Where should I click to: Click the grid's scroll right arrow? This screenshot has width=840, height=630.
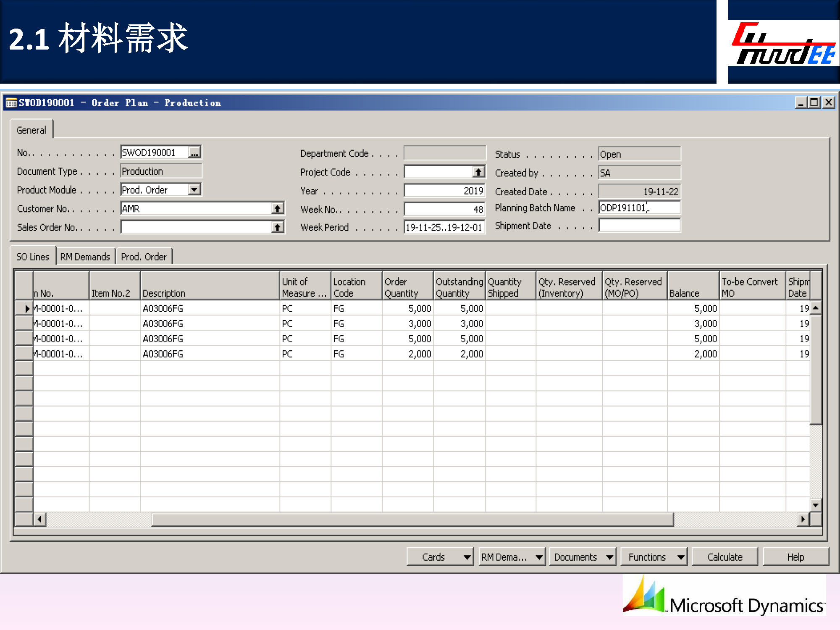click(x=803, y=519)
